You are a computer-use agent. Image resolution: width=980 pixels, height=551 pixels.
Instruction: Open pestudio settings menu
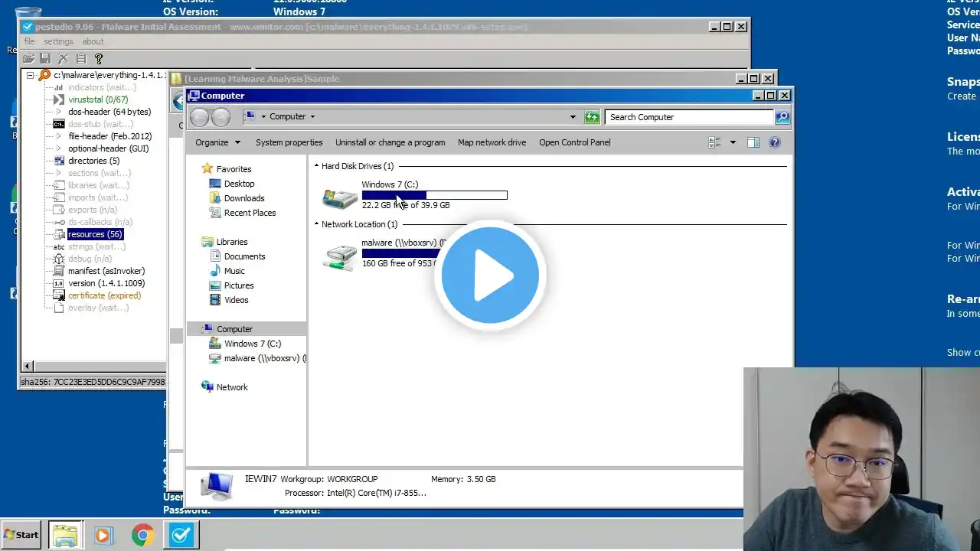point(58,41)
